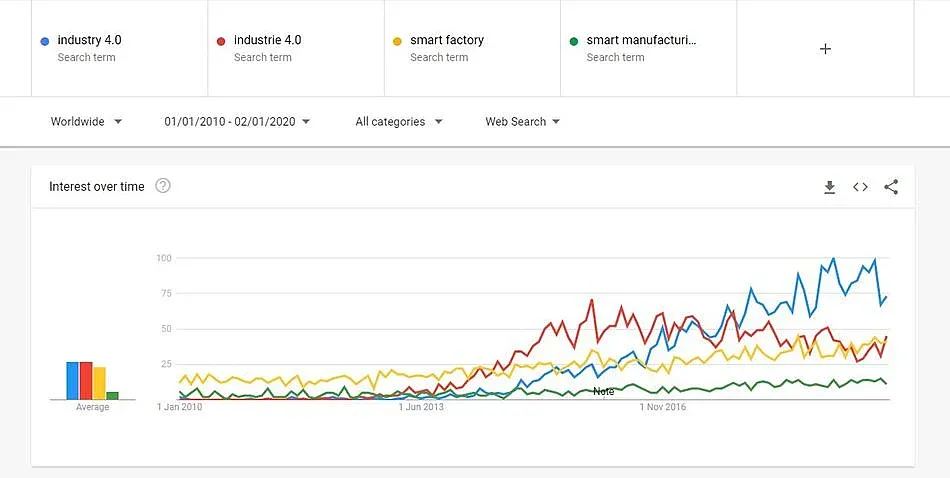Add a comparison term with plus icon

(x=825, y=49)
